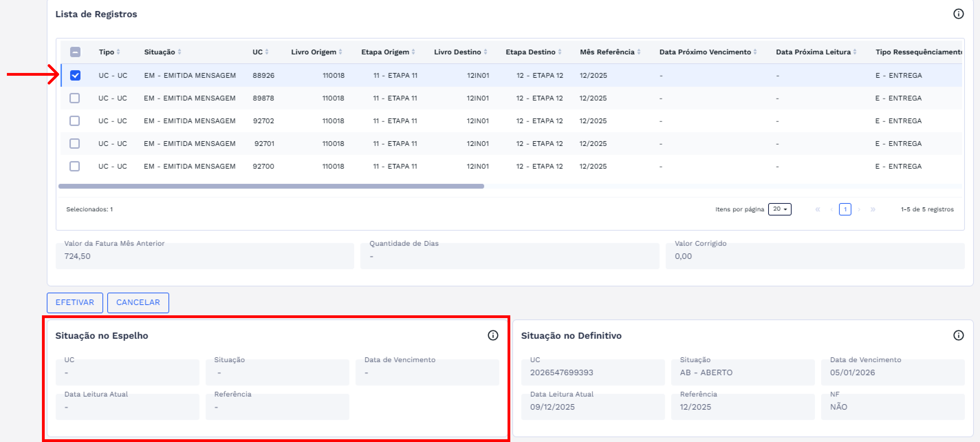Click the NF field showing NÃO
The width and height of the screenshot is (980, 442).
coord(893,407)
